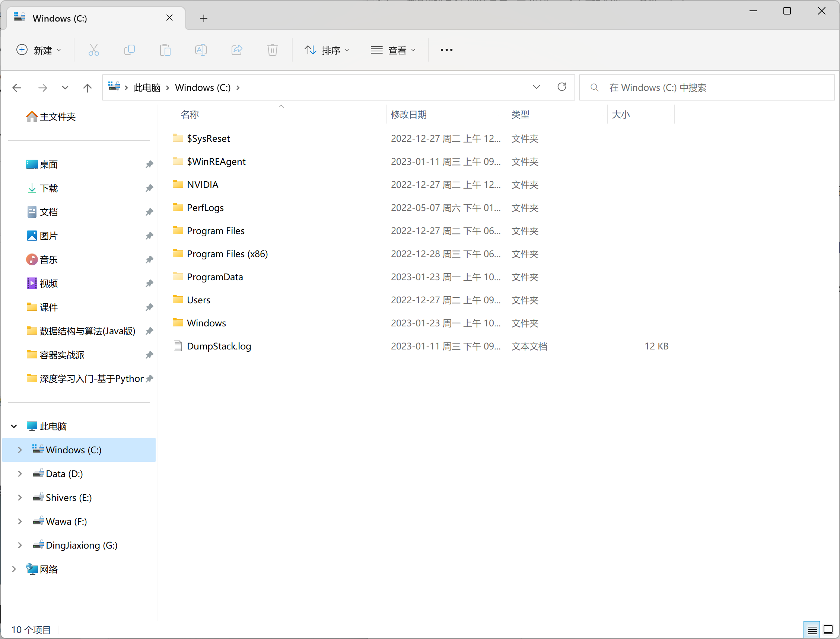Click the Delete trash icon
The width and height of the screenshot is (840, 639).
pos(273,50)
